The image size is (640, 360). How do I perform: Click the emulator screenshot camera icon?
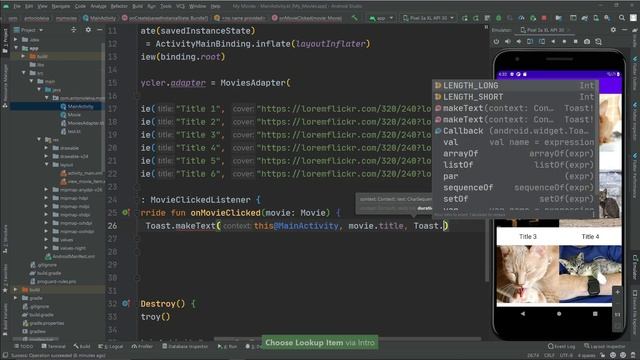pyautogui.click(x=587, y=42)
